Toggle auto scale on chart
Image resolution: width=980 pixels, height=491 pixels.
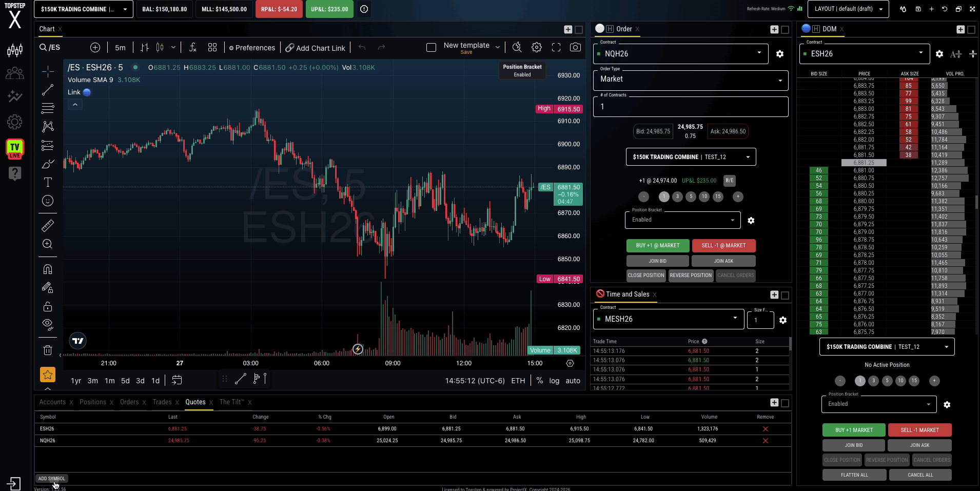tap(573, 381)
